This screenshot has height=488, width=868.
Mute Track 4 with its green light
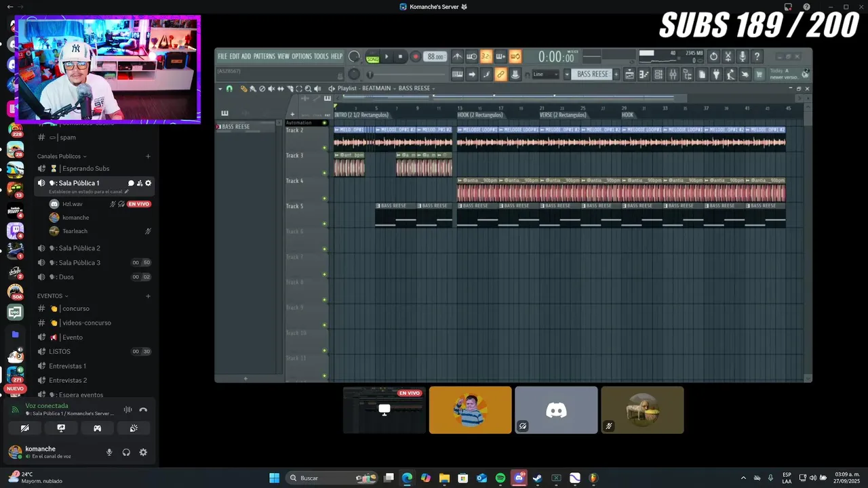point(325,199)
